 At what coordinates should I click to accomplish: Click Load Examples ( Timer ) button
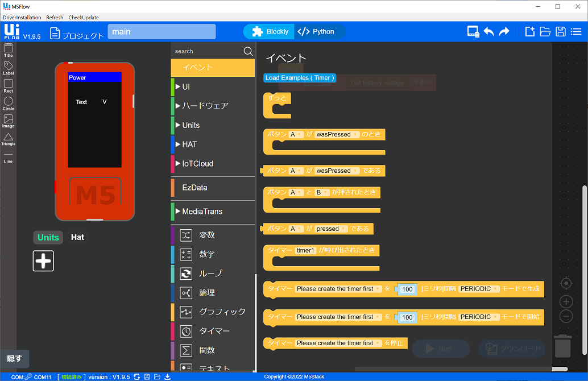[x=300, y=78]
